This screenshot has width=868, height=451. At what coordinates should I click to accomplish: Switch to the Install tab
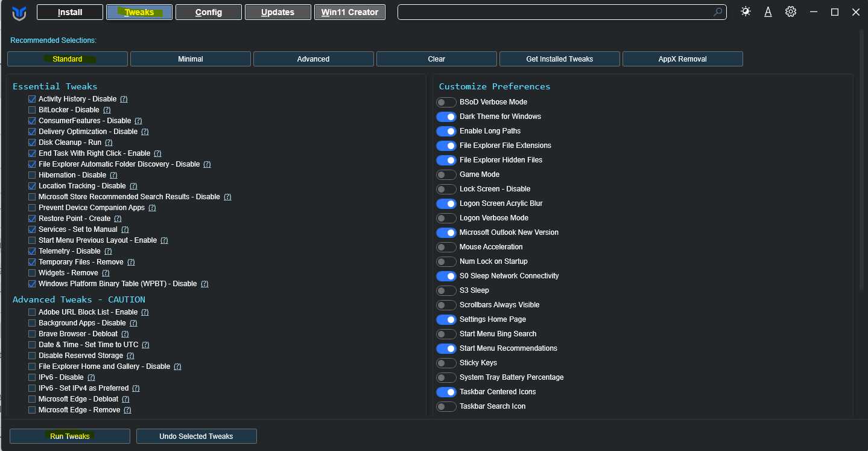70,12
